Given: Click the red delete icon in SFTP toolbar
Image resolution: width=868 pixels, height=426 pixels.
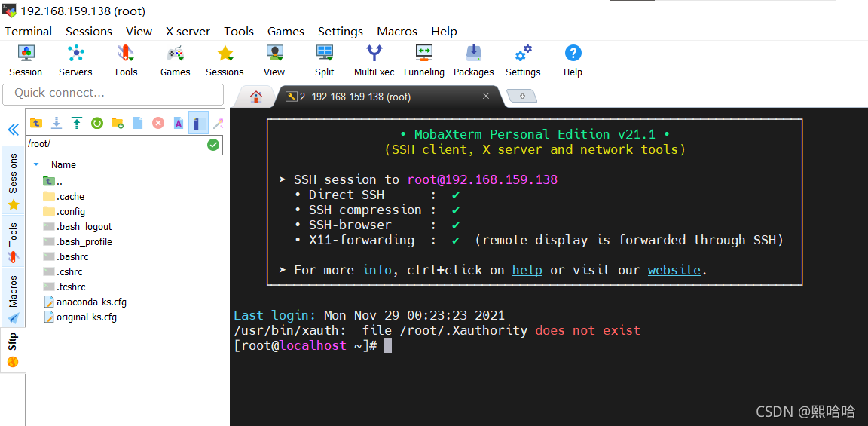Looking at the screenshot, I should (x=158, y=123).
